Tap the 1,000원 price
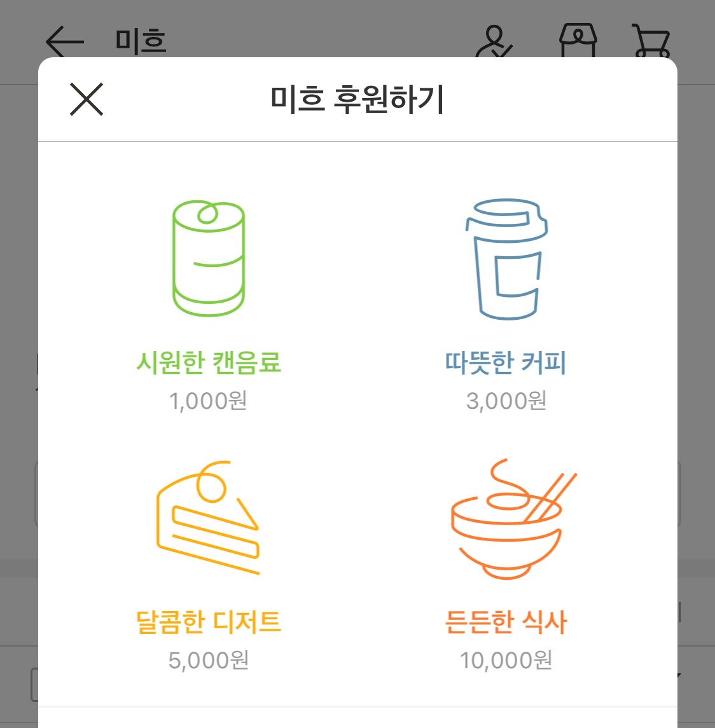 [208, 401]
